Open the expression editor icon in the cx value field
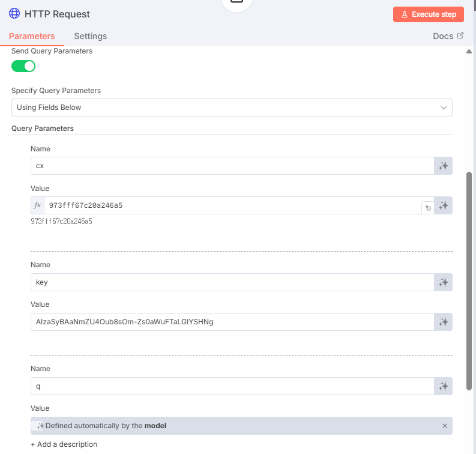 [x=427, y=208]
